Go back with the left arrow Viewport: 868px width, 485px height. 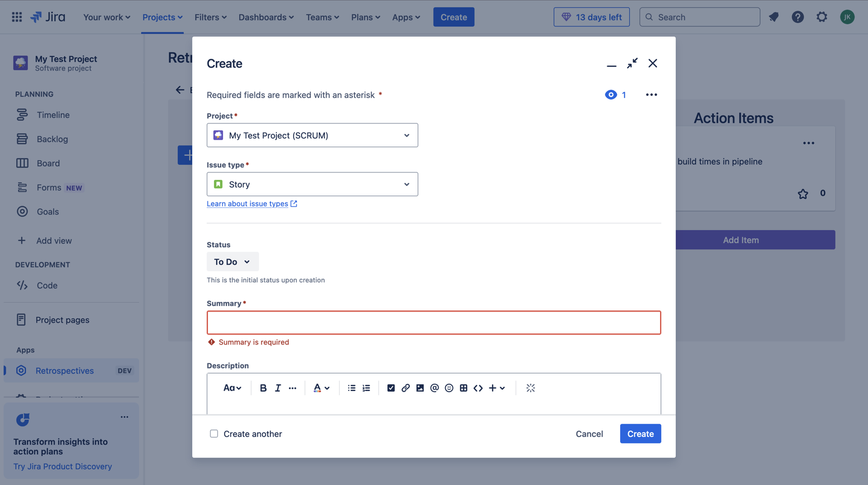tap(180, 90)
